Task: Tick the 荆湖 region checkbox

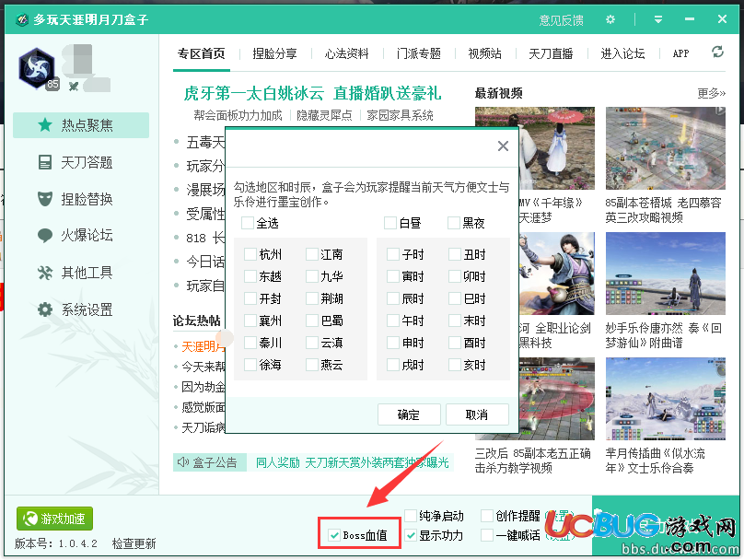Action: pos(312,298)
